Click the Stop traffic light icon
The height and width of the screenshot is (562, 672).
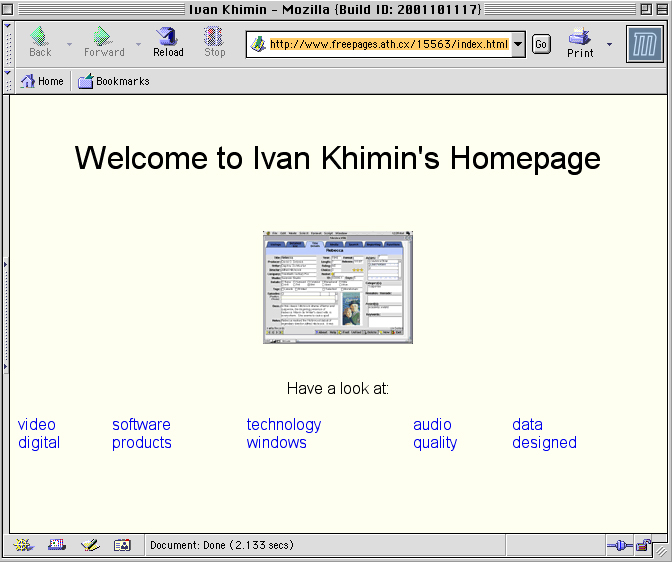click(213, 37)
